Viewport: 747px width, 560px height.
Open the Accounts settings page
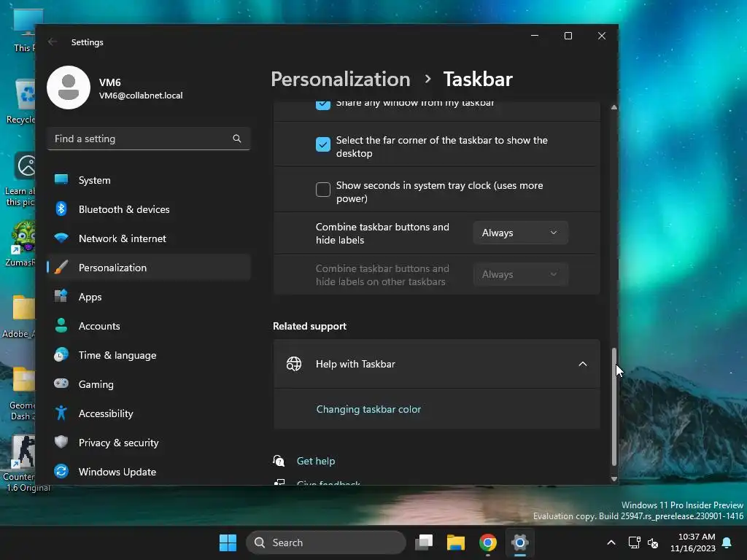tap(149, 326)
